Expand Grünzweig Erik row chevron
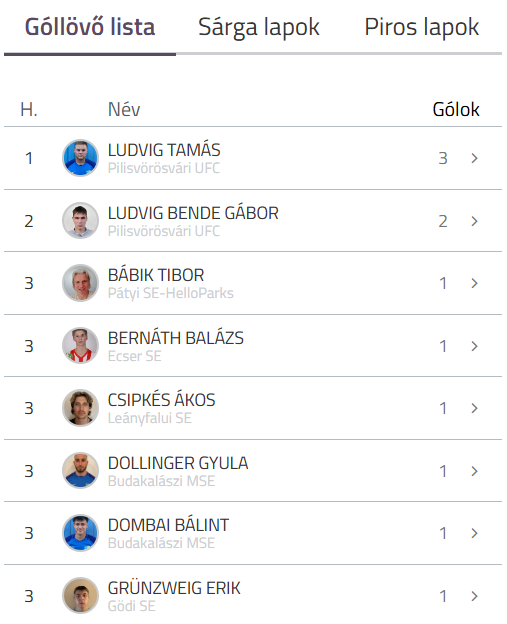This screenshot has height=624, width=507. (x=474, y=596)
